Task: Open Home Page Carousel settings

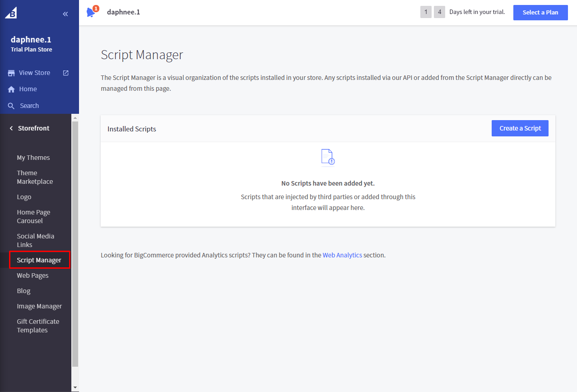Action: pos(33,216)
